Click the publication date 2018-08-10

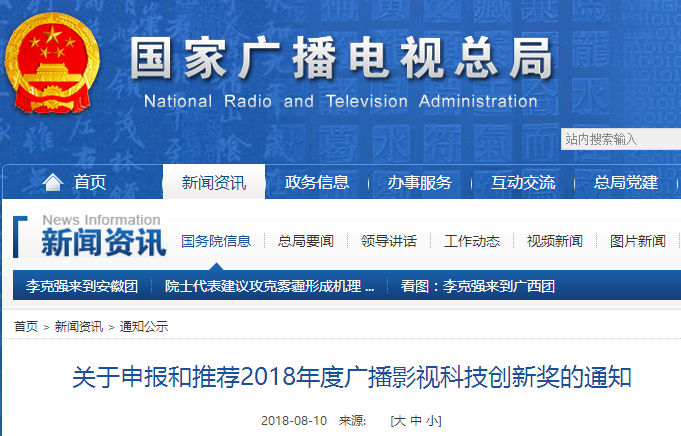[294, 420]
